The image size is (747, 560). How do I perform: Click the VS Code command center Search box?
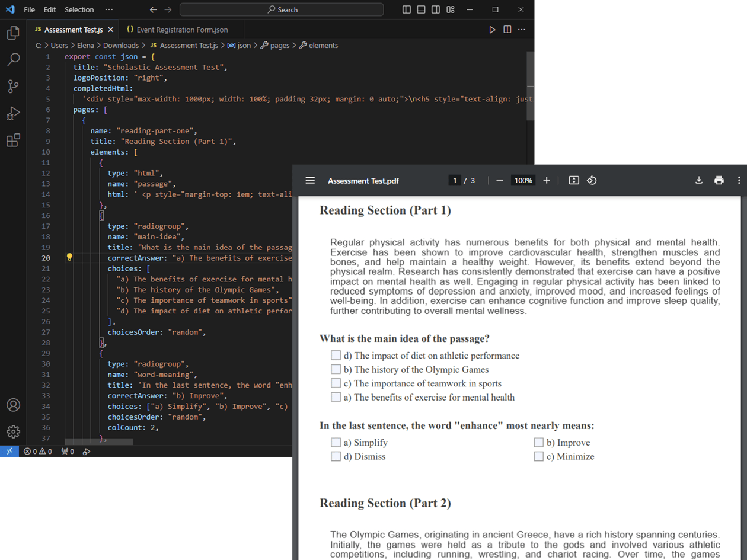tap(282, 10)
